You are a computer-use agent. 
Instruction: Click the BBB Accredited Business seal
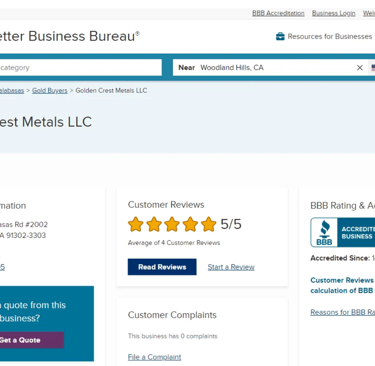tap(343, 232)
